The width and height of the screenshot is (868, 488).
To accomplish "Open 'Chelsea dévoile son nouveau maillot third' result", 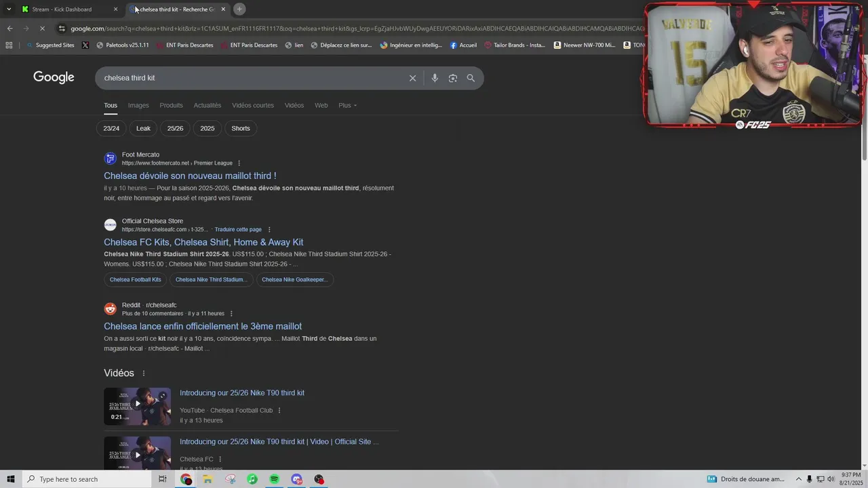I will (190, 176).
